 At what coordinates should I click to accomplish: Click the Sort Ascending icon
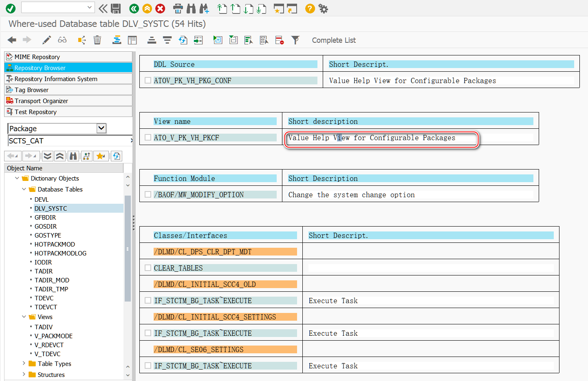pos(152,40)
